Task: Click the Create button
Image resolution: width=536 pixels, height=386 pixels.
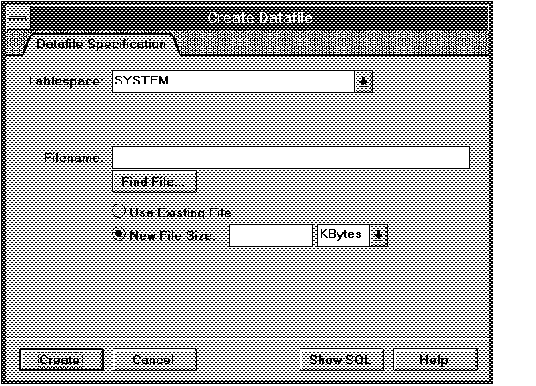Action: click(62, 360)
